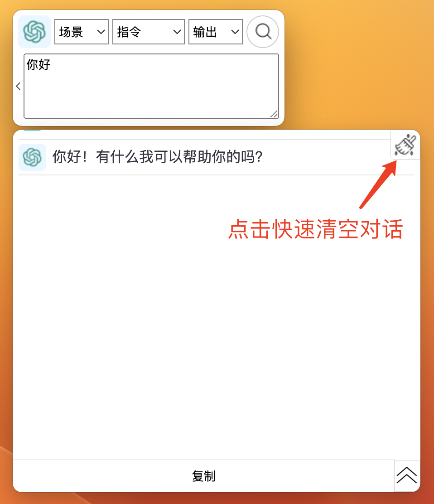Viewport: 434px width, 504px height.
Task: Click the red arrow pointing to broom
Action: 378,184
